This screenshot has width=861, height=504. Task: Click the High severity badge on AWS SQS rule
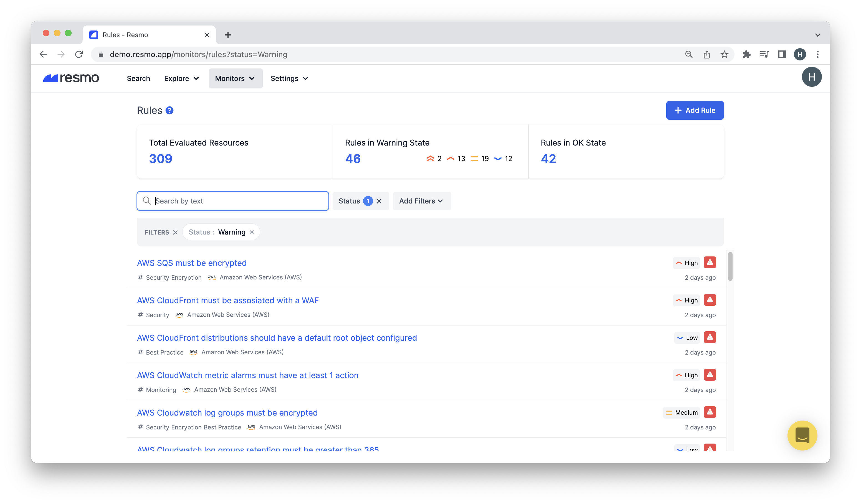[687, 263]
